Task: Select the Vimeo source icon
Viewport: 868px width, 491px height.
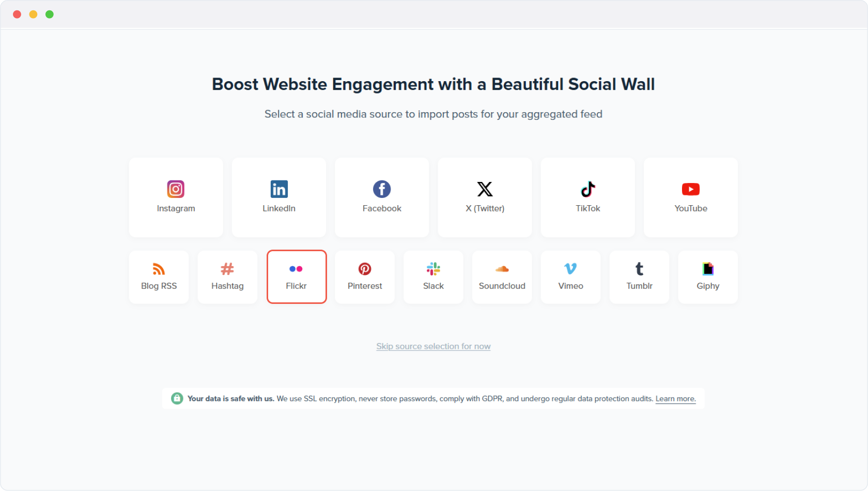Action: [x=570, y=269]
